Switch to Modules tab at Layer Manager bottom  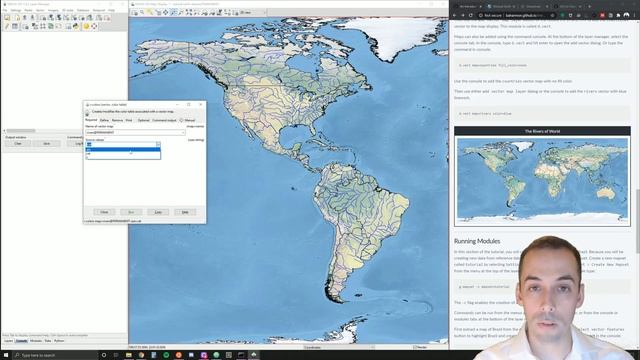coord(36,341)
